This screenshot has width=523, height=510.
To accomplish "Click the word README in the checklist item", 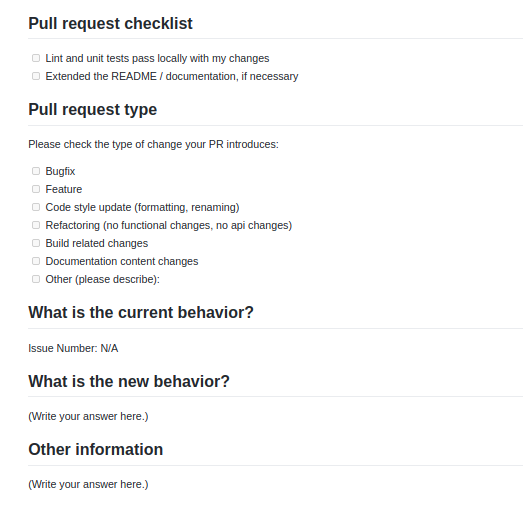I will coord(134,76).
